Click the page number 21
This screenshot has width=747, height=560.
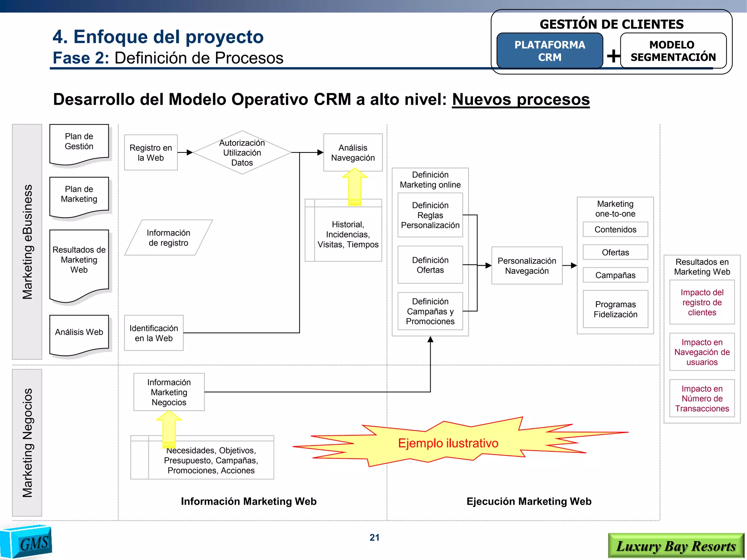[x=375, y=537]
